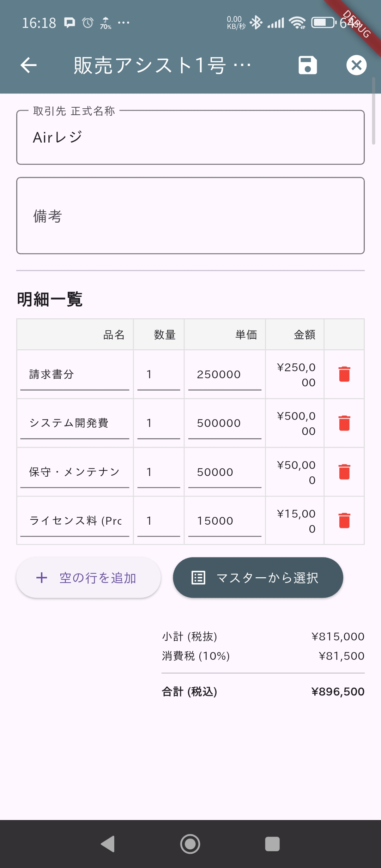Edit unit price 15000 field
The image size is (381, 868).
pyautogui.click(x=225, y=520)
